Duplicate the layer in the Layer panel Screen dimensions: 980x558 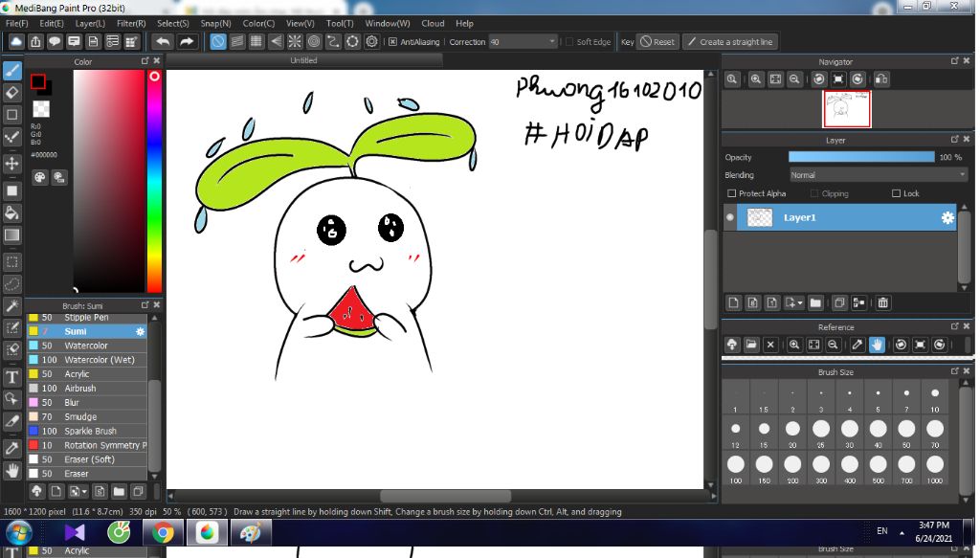click(839, 303)
